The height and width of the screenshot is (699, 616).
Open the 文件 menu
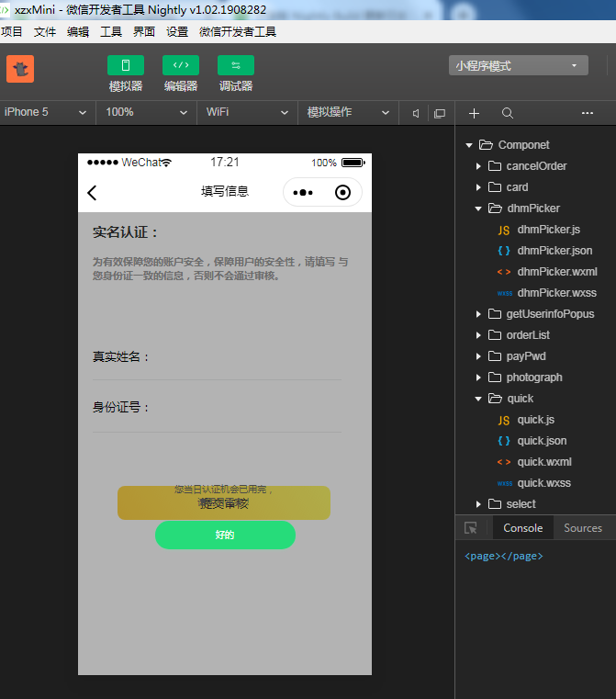pyautogui.click(x=45, y=31)
